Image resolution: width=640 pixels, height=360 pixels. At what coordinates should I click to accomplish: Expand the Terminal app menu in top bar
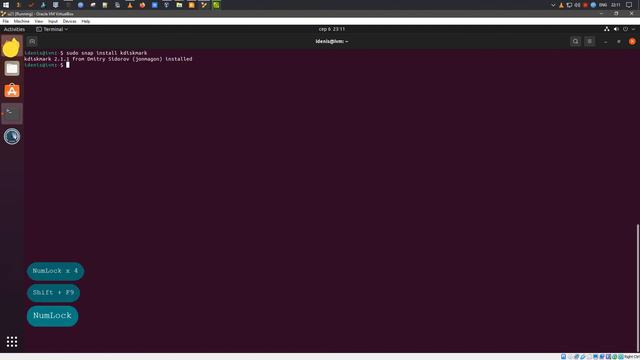(x=52, y=29)
